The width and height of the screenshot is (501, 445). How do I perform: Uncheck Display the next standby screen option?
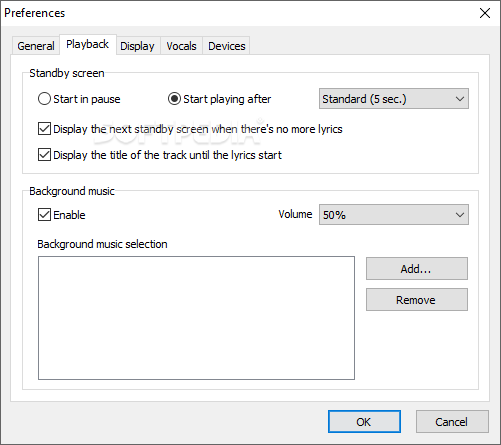(45, 129)
